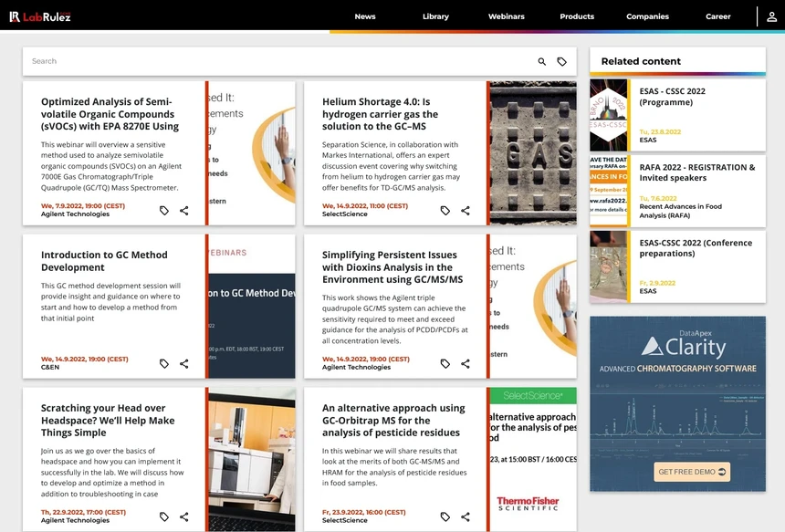Image resolution: width=785 pixels, height=532 pixels.
Task: Open the News menu
Action: (x=365, y=16)
